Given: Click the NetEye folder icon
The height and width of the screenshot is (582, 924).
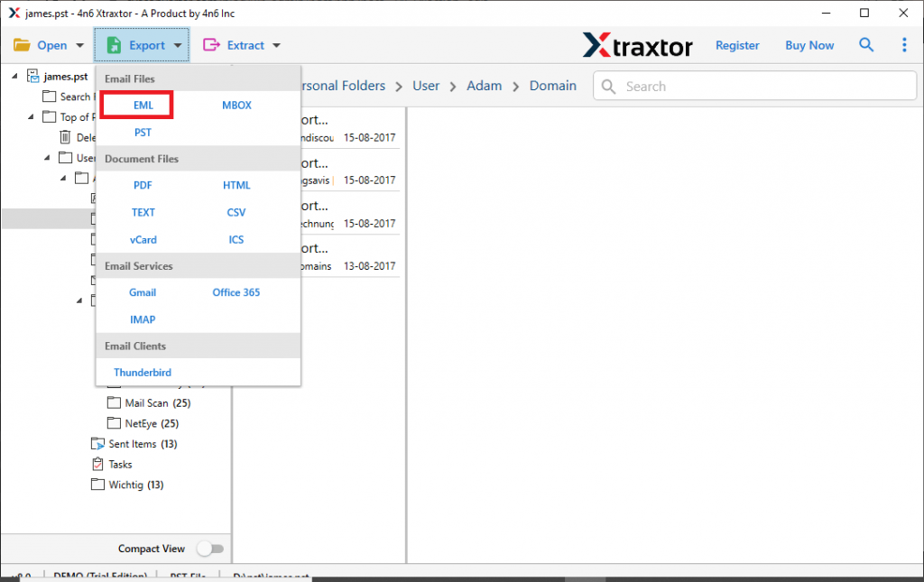Looking at the screenshot, I should click(114, 423).
